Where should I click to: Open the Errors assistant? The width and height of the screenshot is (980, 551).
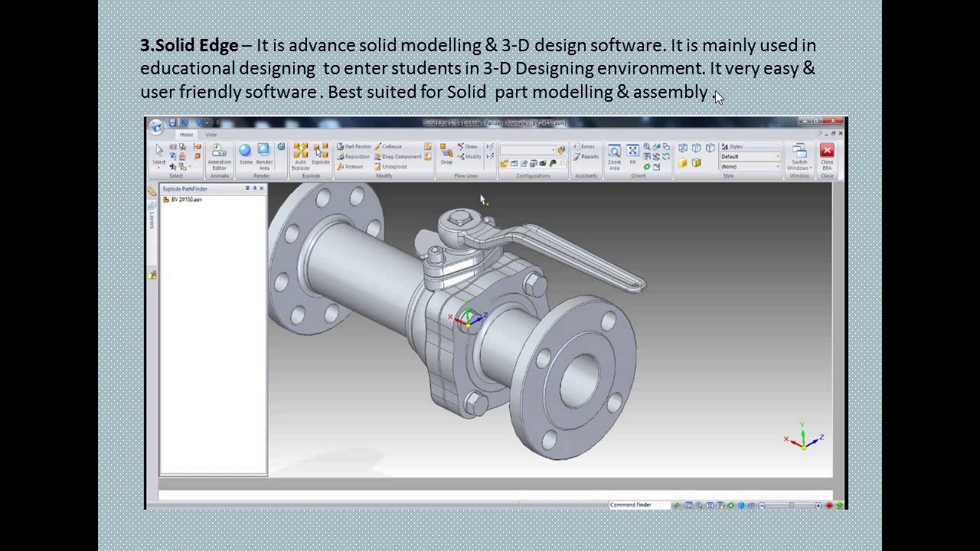(584, 146)
